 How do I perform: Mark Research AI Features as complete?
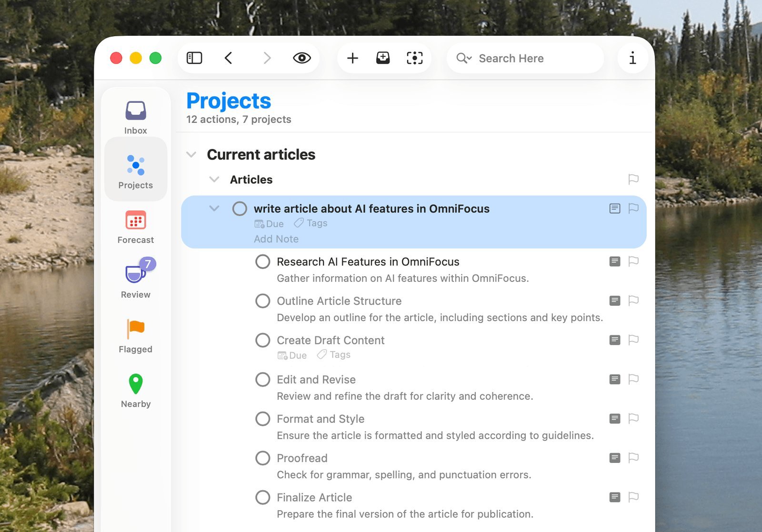[262, 261]
